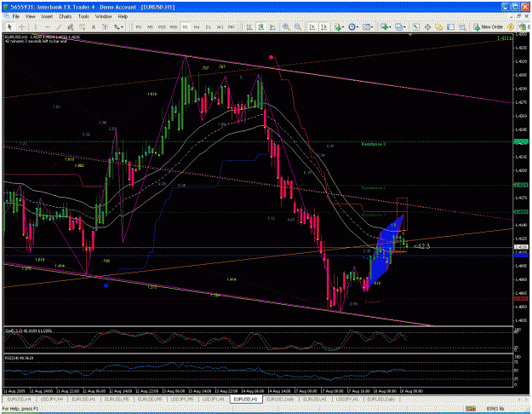Select the text 'A' tool
Viewport: 532px width, 414px height.
tap(94, 26)
